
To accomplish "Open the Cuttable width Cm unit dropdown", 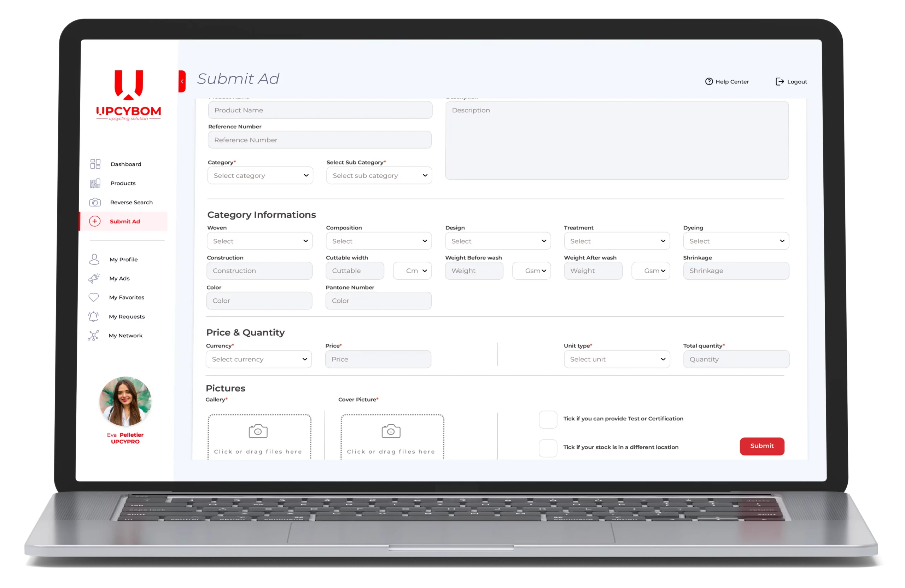I will [x=413, y=271].
